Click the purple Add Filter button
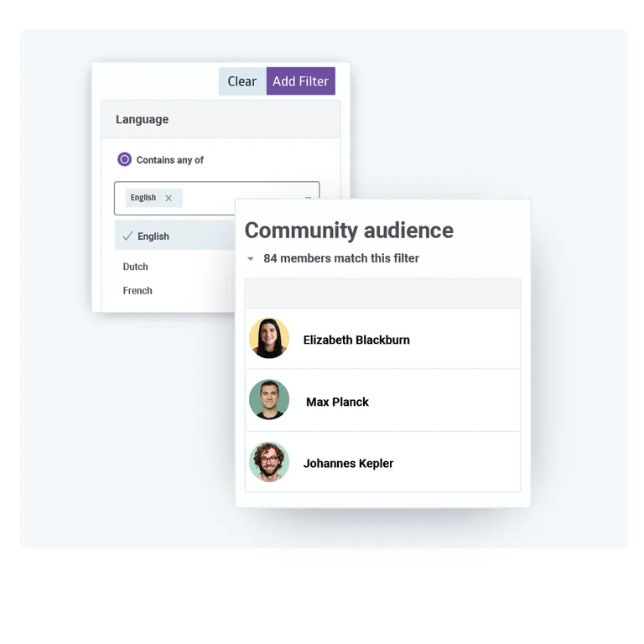 point(300,81)
